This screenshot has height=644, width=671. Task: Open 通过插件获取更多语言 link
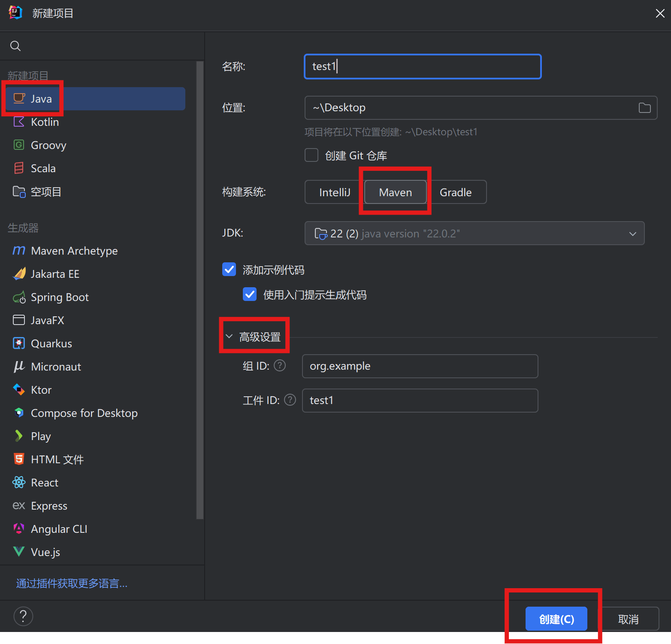pyautogui.click(x=72, y=583)
